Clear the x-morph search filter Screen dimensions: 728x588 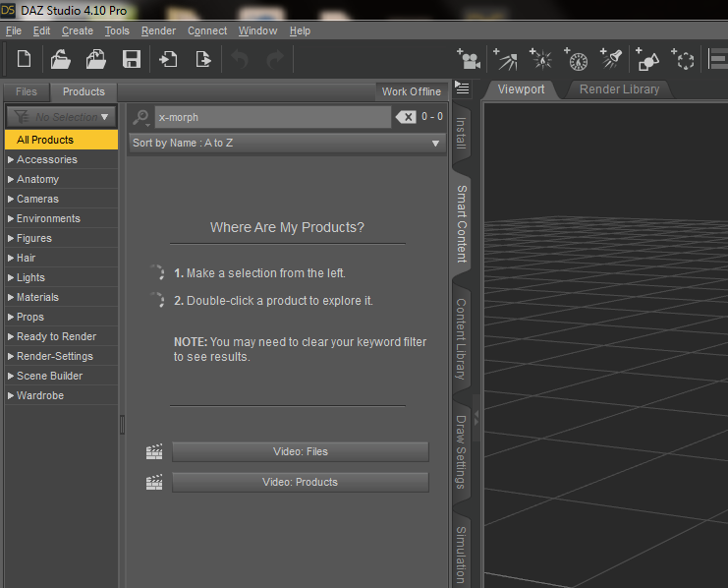coord(406,117)
